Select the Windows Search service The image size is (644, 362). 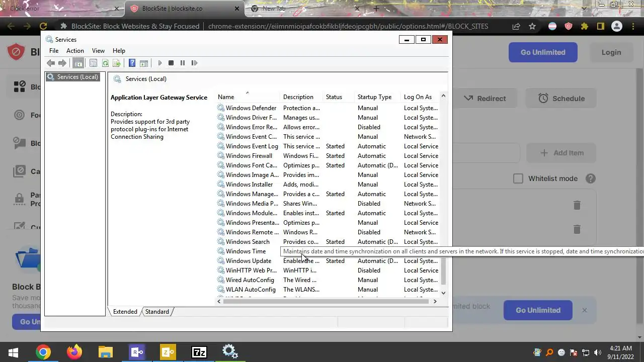coord(328,242)
